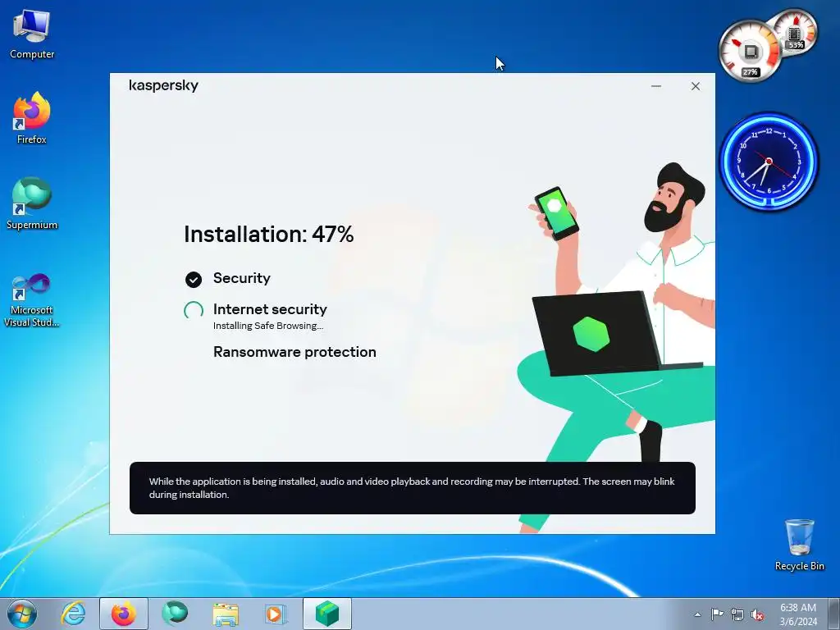
Task: Launch Firefox from the desktop shortcut
Action: [32, 118]
